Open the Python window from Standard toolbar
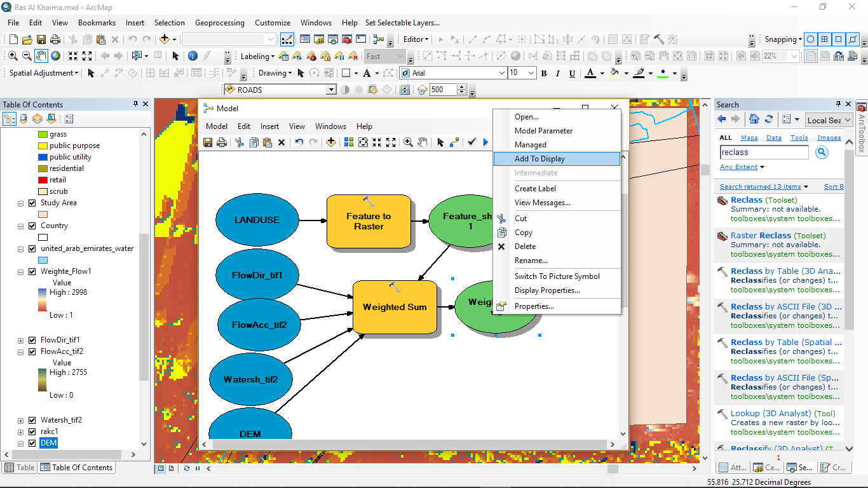The height and width of the screenshot is (488, 868). (x=361, y=39)
